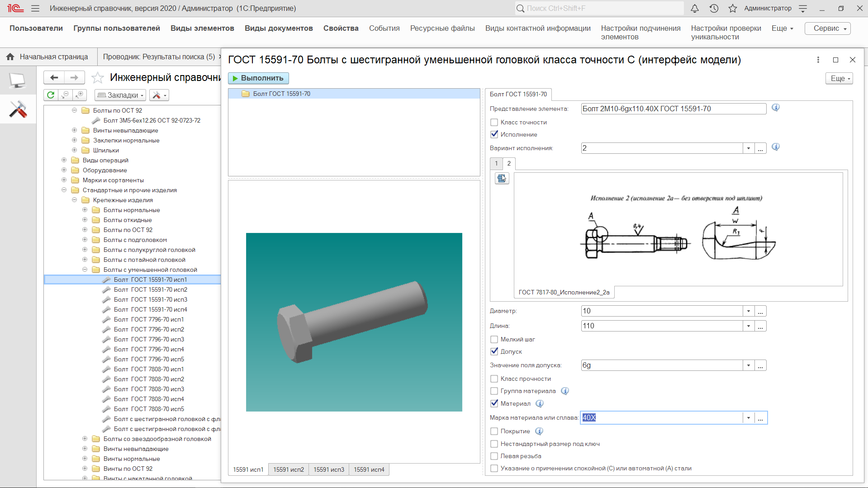Toggle the Мелкий шаг checkbox
The height and width of the screenshot is (488, 868).
(x=494, y=340)
